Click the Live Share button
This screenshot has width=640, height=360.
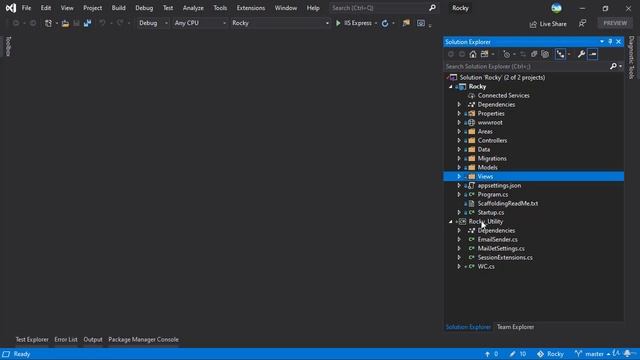pos(548,24)
